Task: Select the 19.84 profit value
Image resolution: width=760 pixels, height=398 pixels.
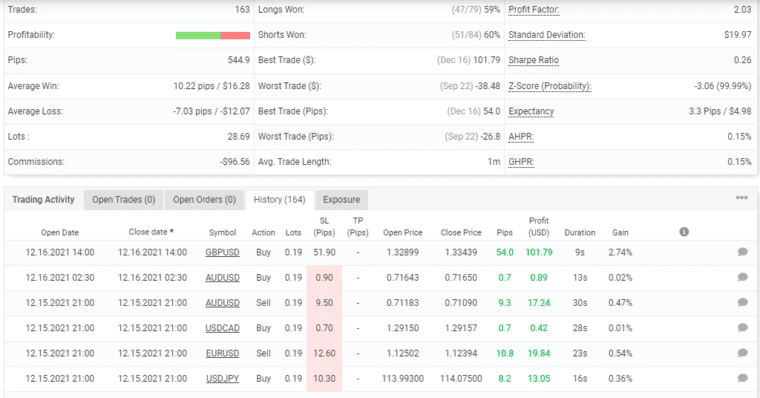Action: tap(539, 353)
